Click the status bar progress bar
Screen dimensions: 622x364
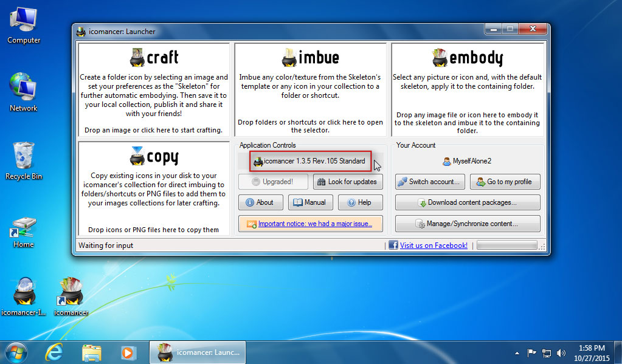point(507,246)
